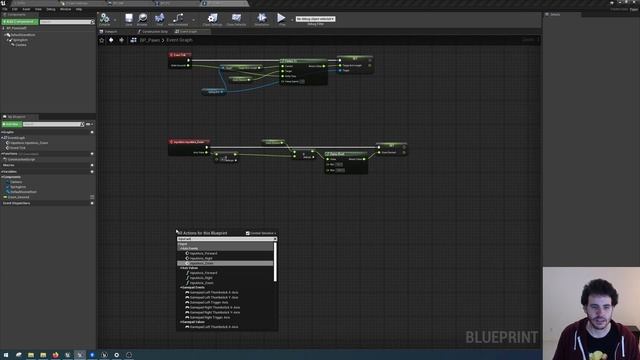The width and height of the screenshot is (640, 360).
Task: Open the View menu
Action: tap(38, 9)
